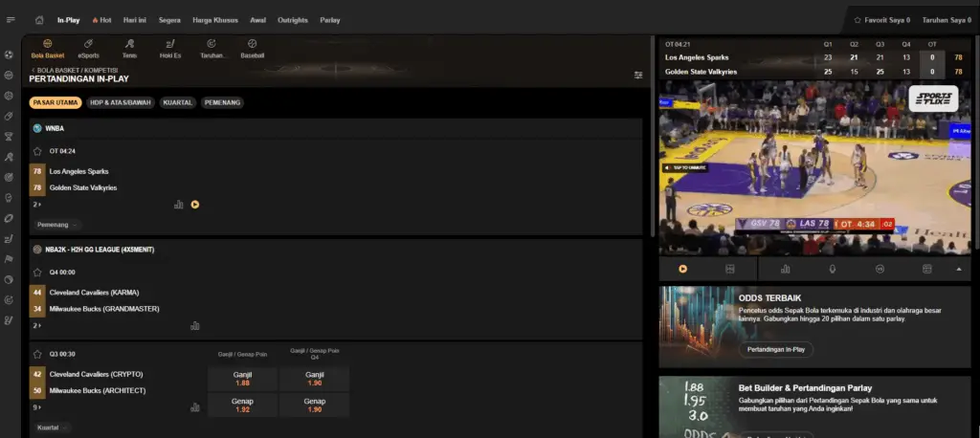Open the filter settings icon beside Pertandingan In-Play
Image resolution: width=980 pixels, height=438 pixels.
point(638,75)
